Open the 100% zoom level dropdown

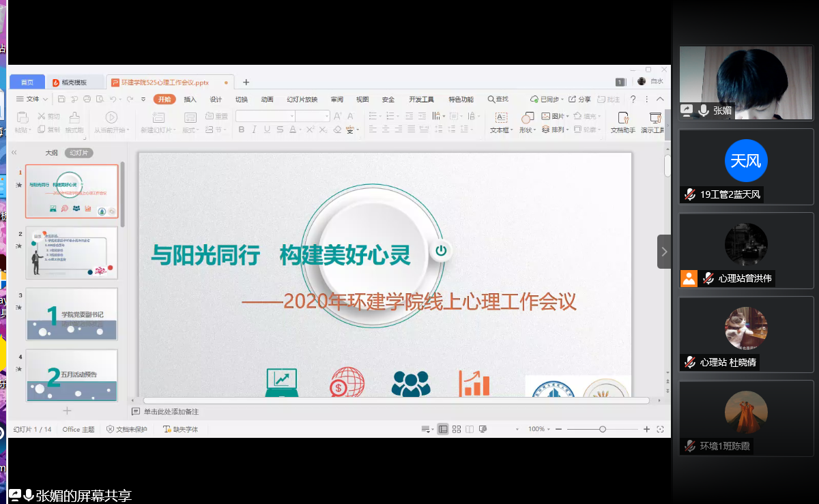pos(539,429)
